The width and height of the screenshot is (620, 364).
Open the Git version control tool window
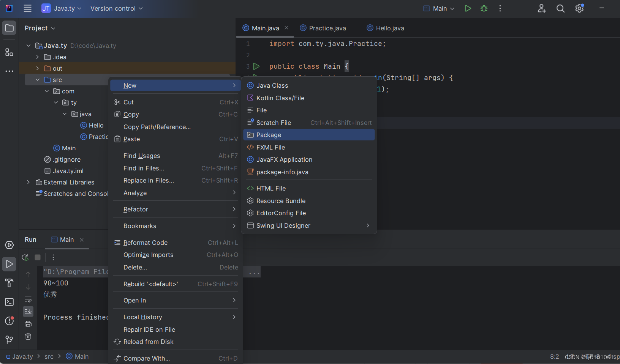9,339
